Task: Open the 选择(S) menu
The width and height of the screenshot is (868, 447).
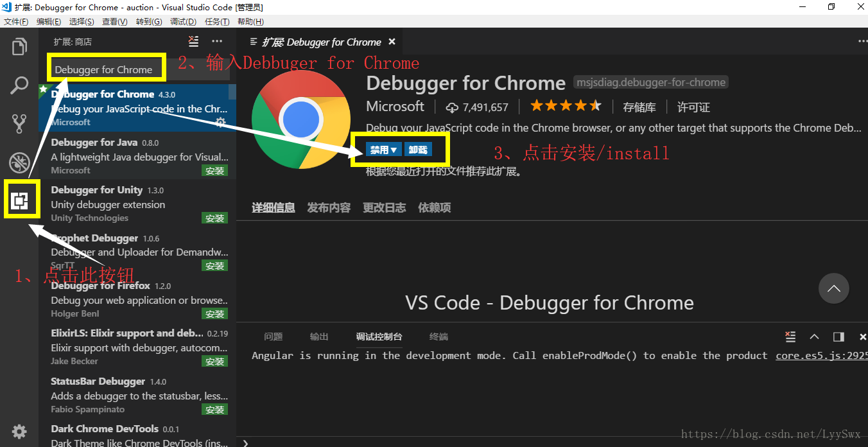Action: 82,21
